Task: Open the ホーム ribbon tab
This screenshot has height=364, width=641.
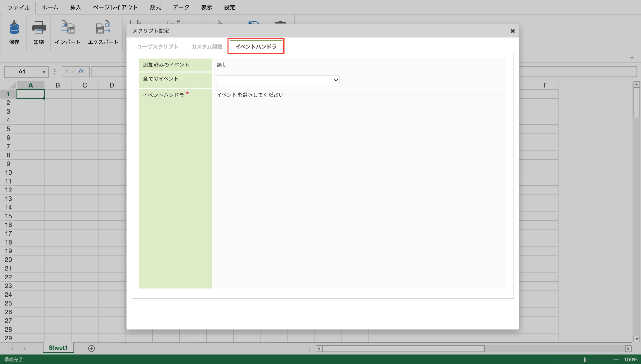Action: (50, 7)
